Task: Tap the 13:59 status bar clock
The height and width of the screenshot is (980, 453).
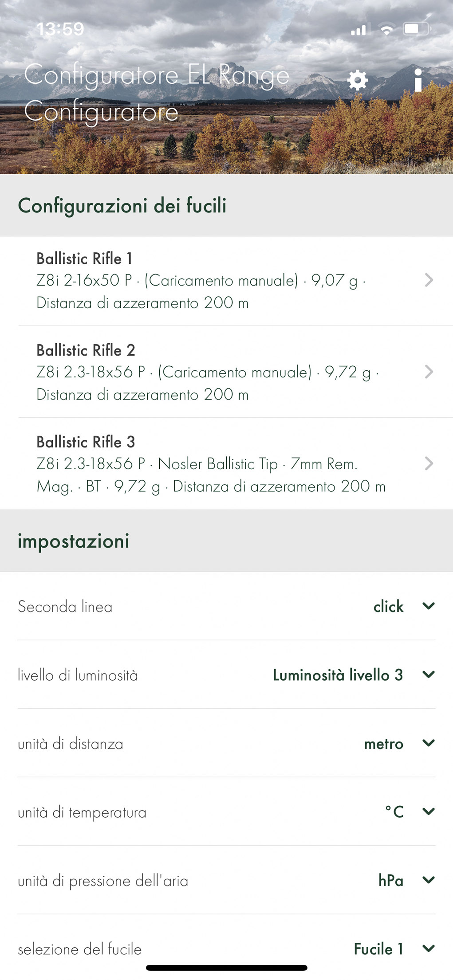Action: click(60, 29)
